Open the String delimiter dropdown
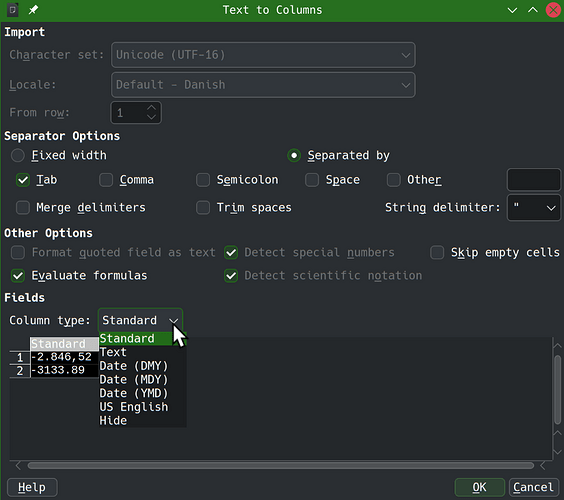 pyautogui.click(x=533, y=208)
